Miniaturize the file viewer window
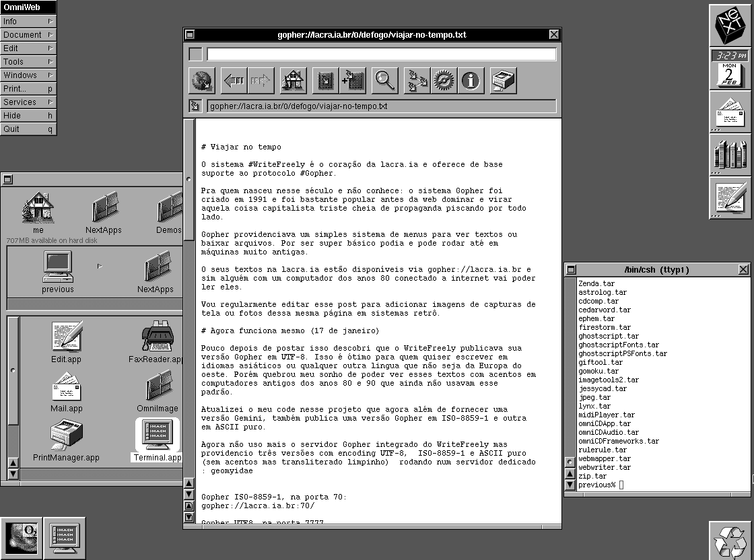The height and width of the screenshot is (560, 754). click(x=7, y=179)
